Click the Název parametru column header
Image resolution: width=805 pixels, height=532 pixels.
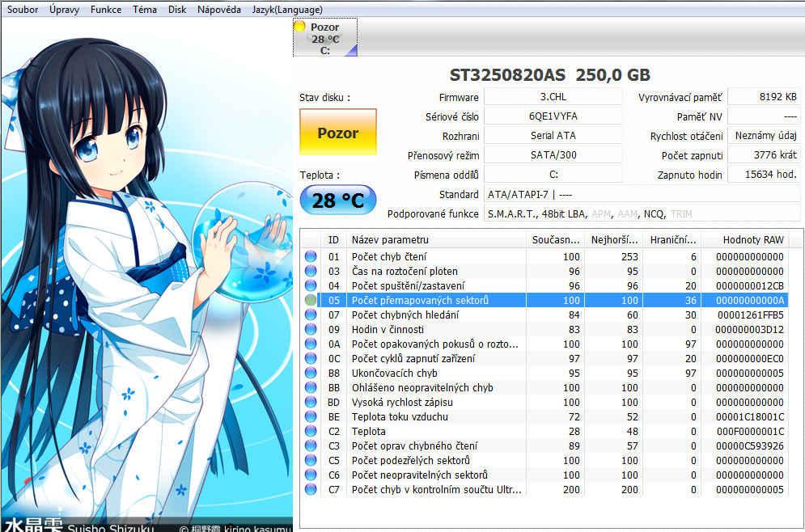point(436,239)
